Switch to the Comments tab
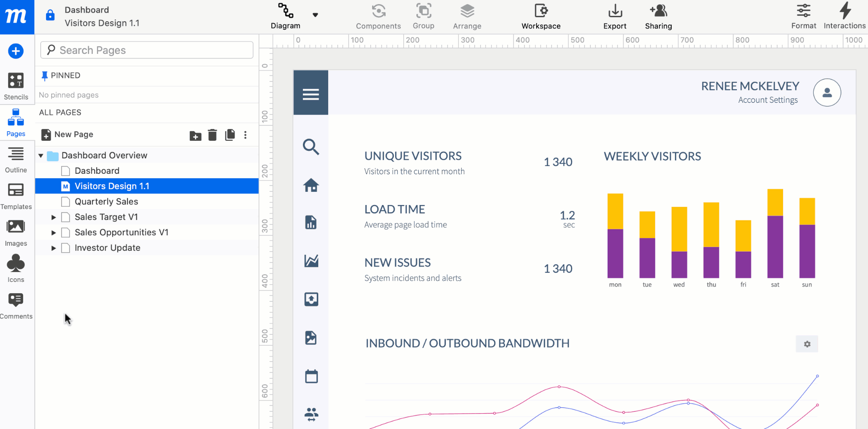Image resolution: width=868 pixels, height=429 pixels. (x=16, y=306)
